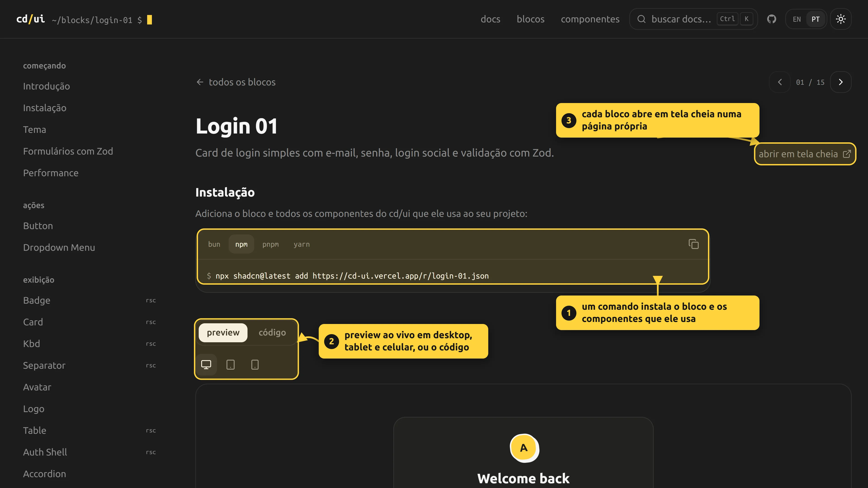Viewport: 868px width, 488px height.
Task: Open Performance page in sidebar
Action: 51,173
